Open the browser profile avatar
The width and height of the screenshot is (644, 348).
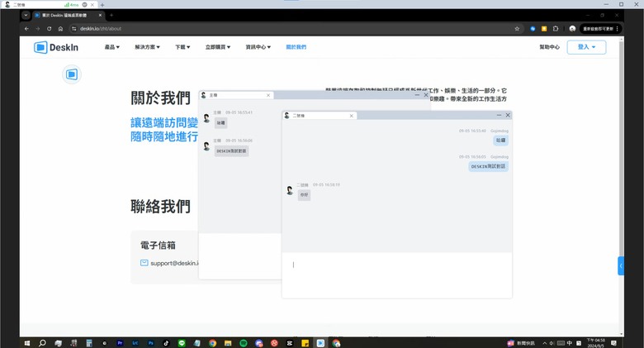pos(572,29)
